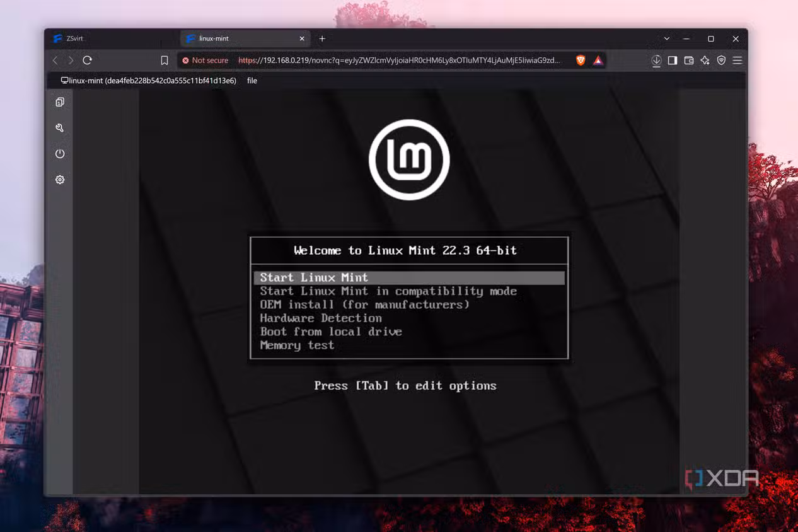Open the wrench tools icon in sidebar

pyautogui.click(x=60, y=128)
